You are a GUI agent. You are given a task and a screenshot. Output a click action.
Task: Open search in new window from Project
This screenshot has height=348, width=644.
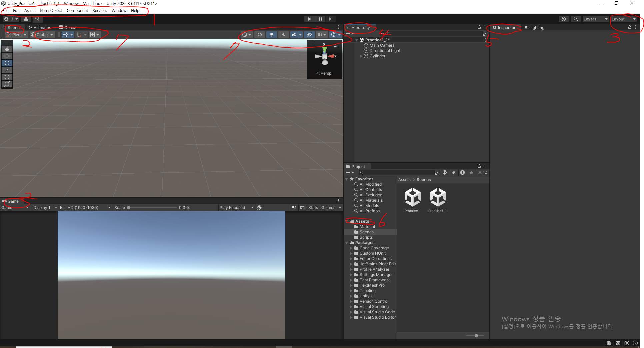[x=437, y=173]
